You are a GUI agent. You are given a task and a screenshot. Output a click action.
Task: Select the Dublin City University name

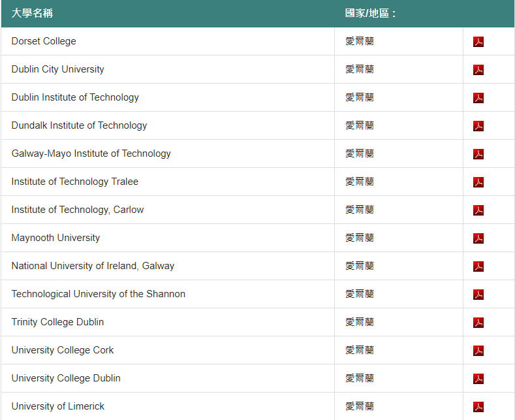[58, 69]
